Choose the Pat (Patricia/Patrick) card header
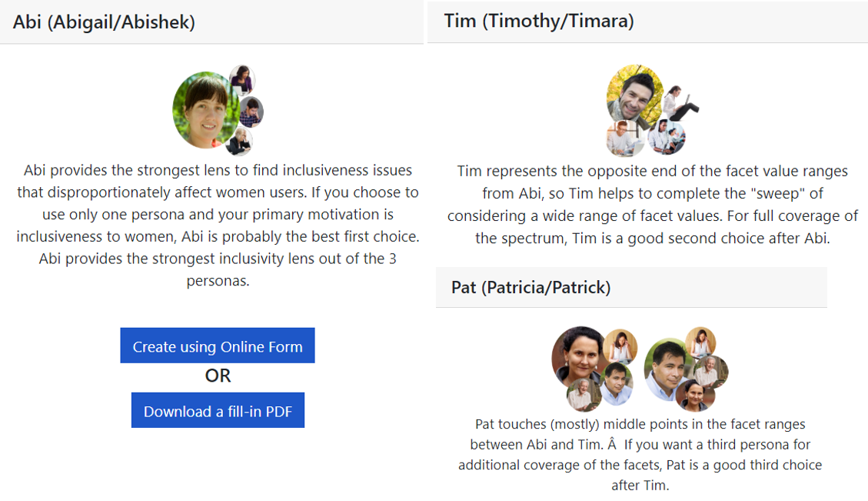The height and width of the screenshot is (501, 868). (530, 288)
